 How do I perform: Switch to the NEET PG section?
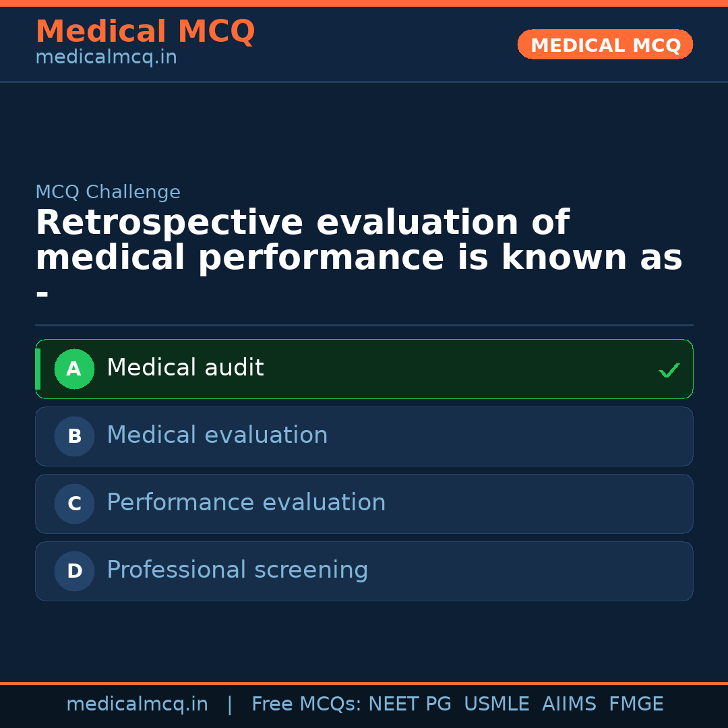[409, 704]
